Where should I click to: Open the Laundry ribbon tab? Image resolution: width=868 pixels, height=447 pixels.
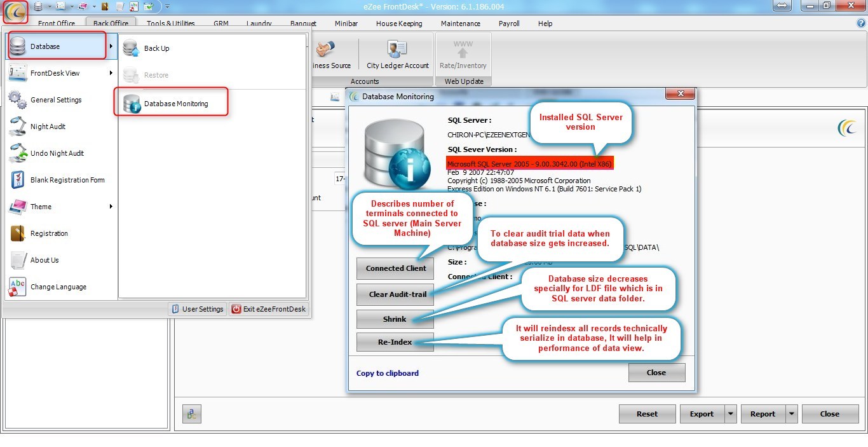tap(259, 24)
